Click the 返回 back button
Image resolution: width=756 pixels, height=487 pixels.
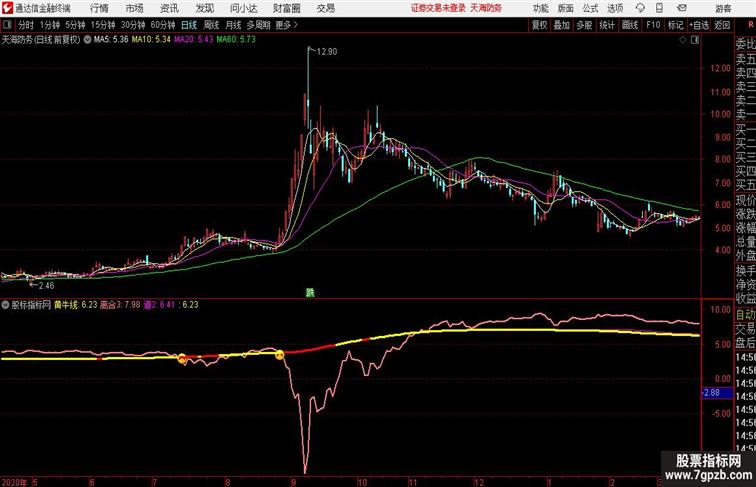click(x=722, y=25)
